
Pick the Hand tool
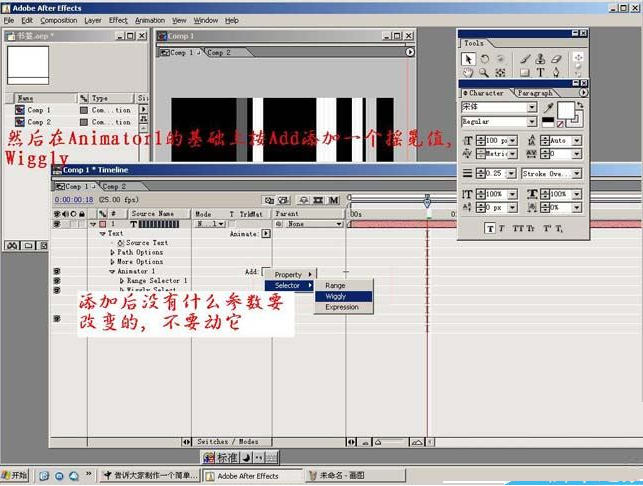468,73
